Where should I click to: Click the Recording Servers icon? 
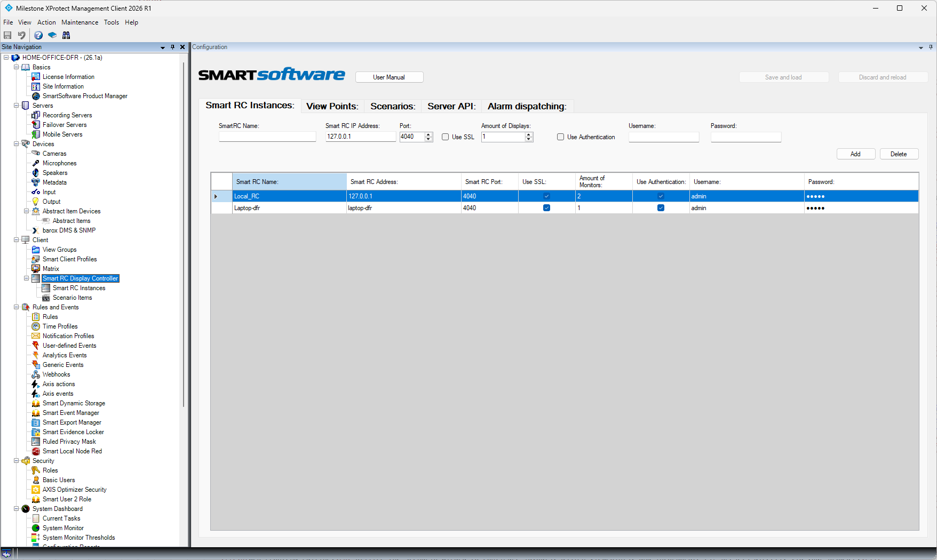pyautogui.click(x=36, y=115)
